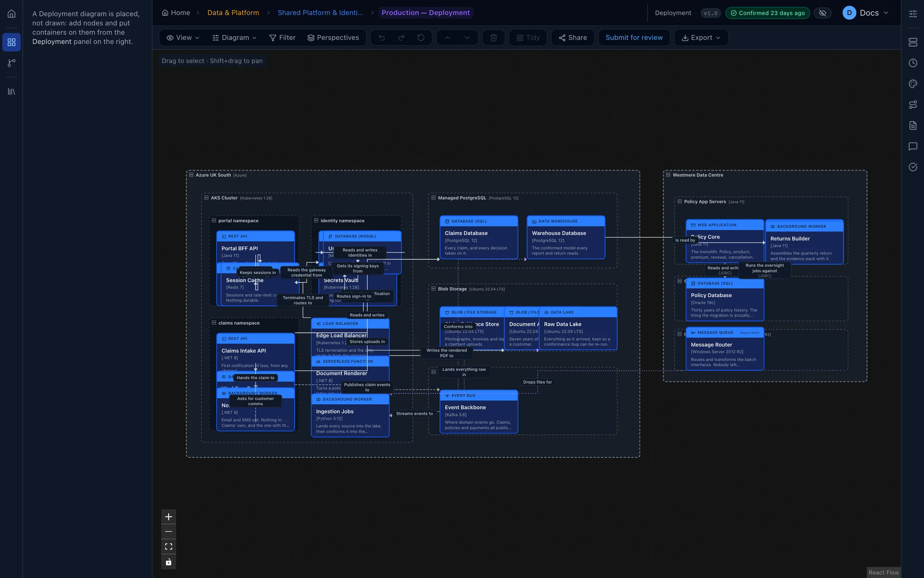Open the flows icon in right rail
This screenshot has width=924, height=578.
click(913, 104)
